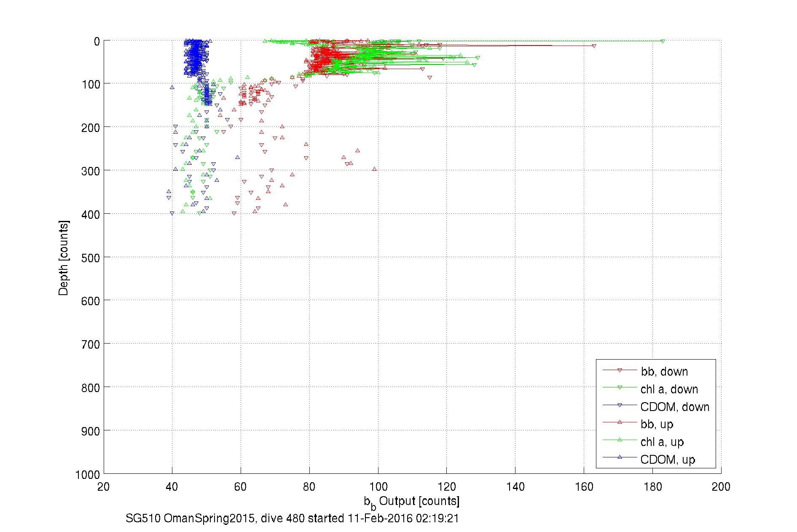Click the "b_b Output [counts]" x-axis label
The height and width of the screenshot is (532, 797).
click(411, 502)
